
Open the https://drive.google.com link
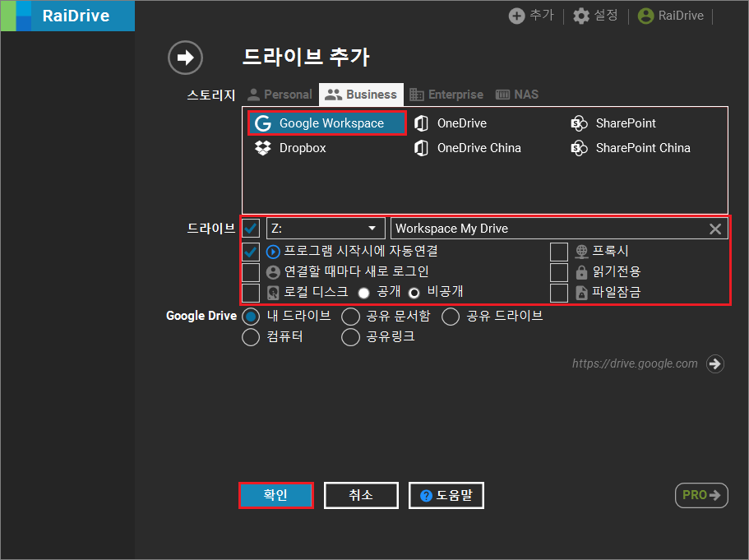[635, 364]
